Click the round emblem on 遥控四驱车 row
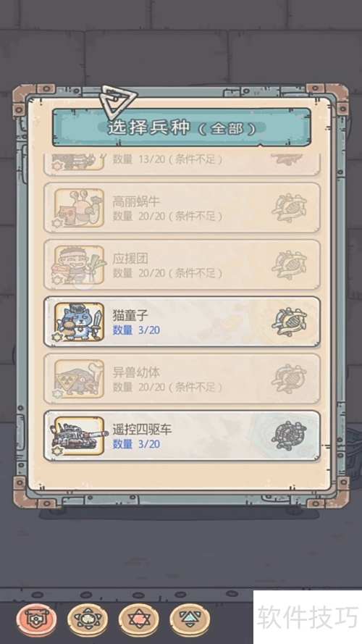This screenshot has height=644, width=362. coord(290,436)
